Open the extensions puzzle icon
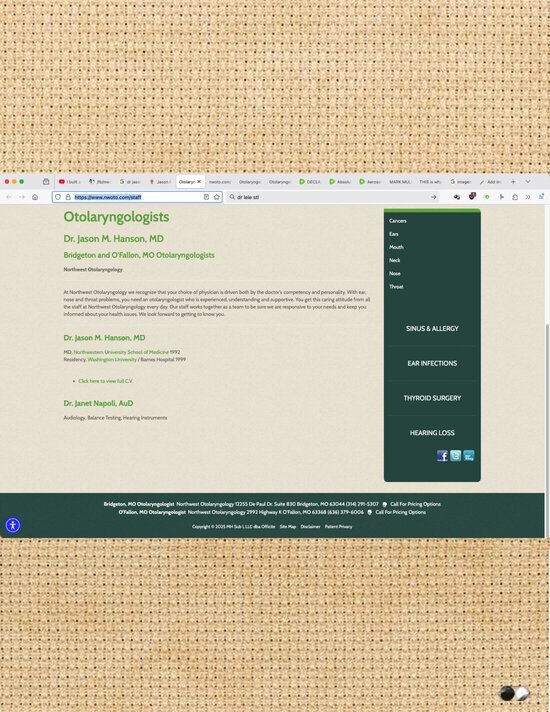 coord(515,197)
